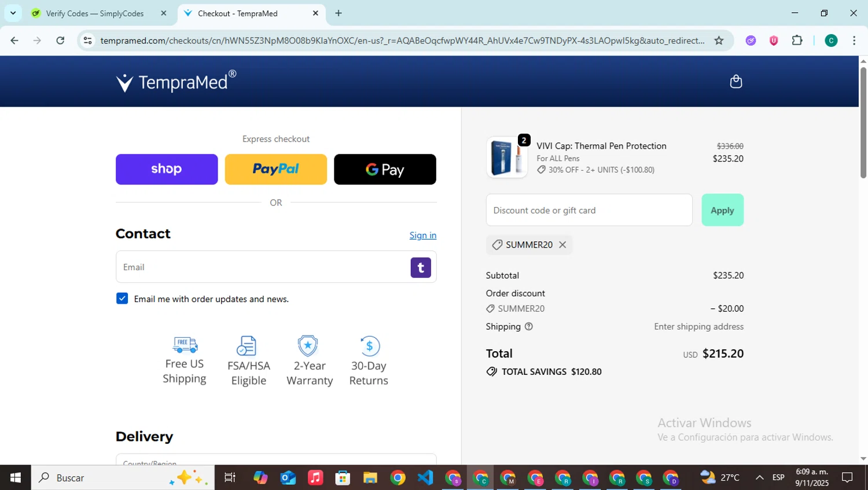Click the Enter shipping address text
Image resolution: width=868 pixels, height=490 pixels.
pos(698,326)
